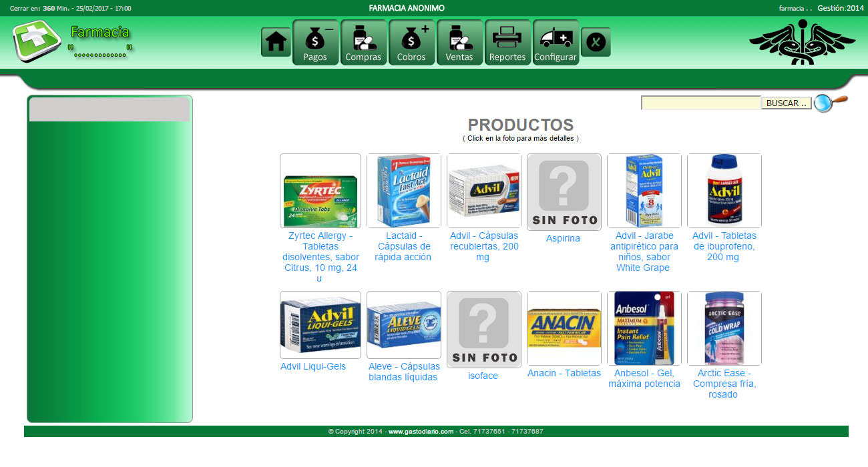The height and width of the screenshot is (467, 868).
Task: Open the Anbesol gel product photo
Action: tap(644, 328)
